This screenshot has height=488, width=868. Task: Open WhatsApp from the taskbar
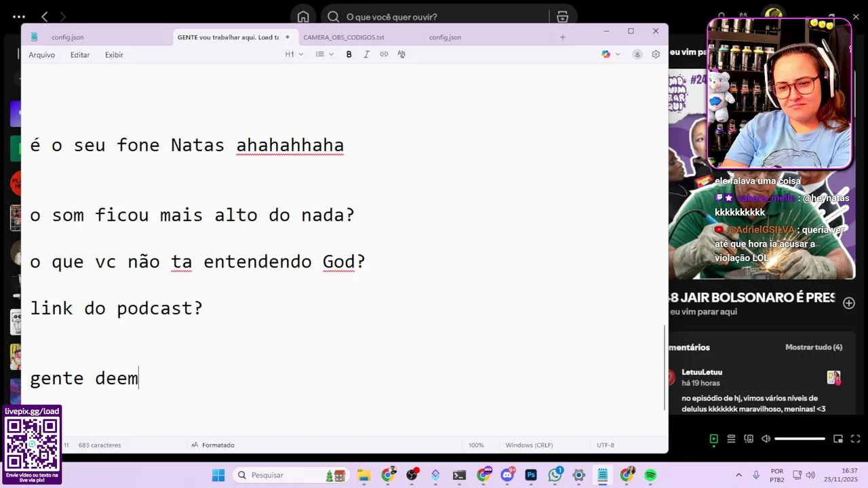click(555, 475)
